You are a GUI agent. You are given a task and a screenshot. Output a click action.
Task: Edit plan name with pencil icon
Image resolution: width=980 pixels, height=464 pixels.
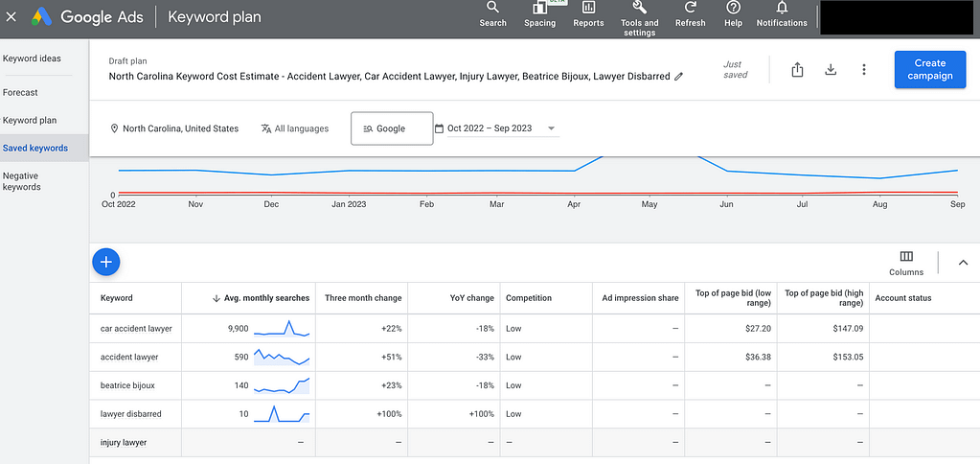coord(679,77)
